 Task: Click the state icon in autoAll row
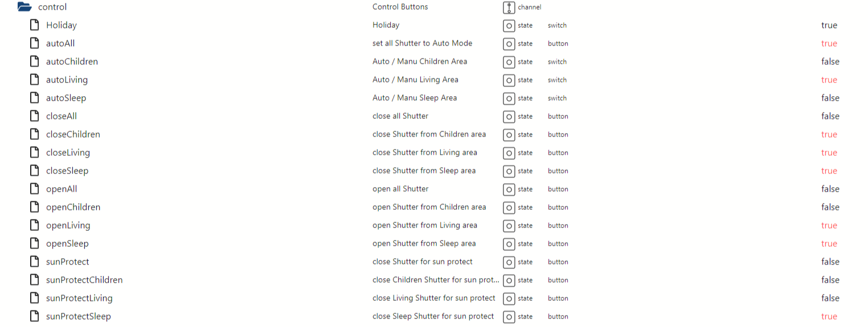[x=509, y=44]
